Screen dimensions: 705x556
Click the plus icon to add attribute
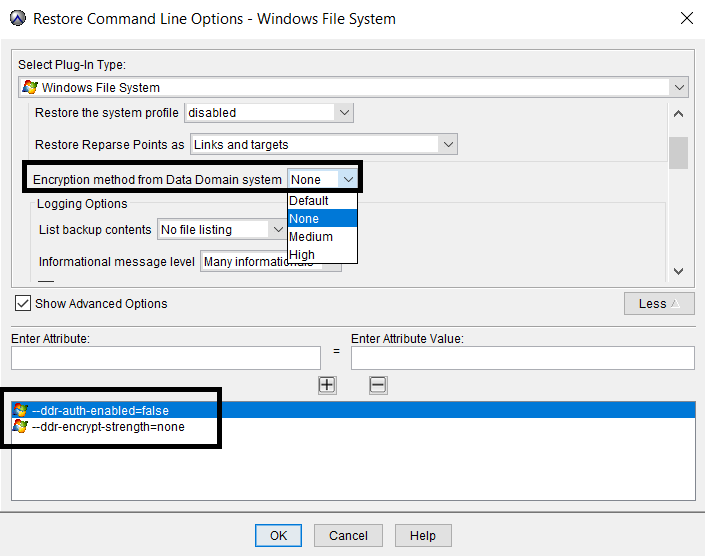[327, 385]
